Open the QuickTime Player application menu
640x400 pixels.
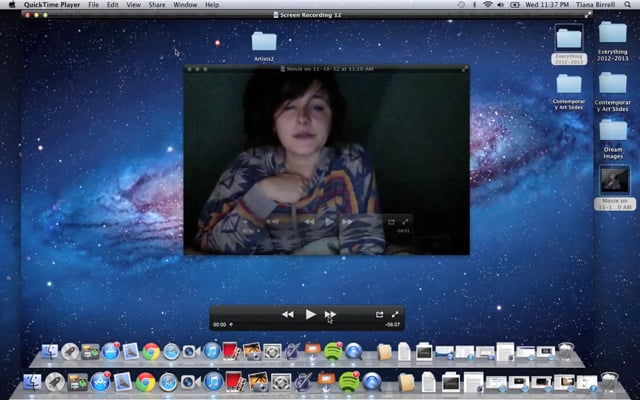[52, 4]
